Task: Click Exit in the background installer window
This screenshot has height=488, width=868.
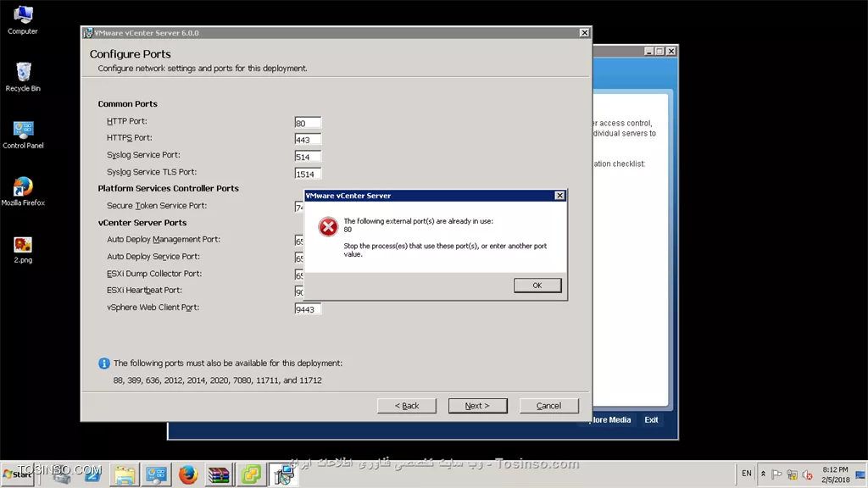Action: pyautogui.click(x=651, y=419)
